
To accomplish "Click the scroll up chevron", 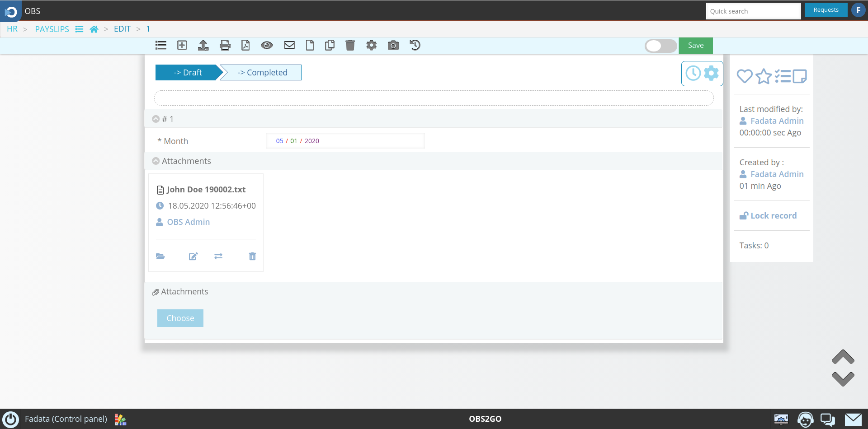I will click(x=843, y=357).
